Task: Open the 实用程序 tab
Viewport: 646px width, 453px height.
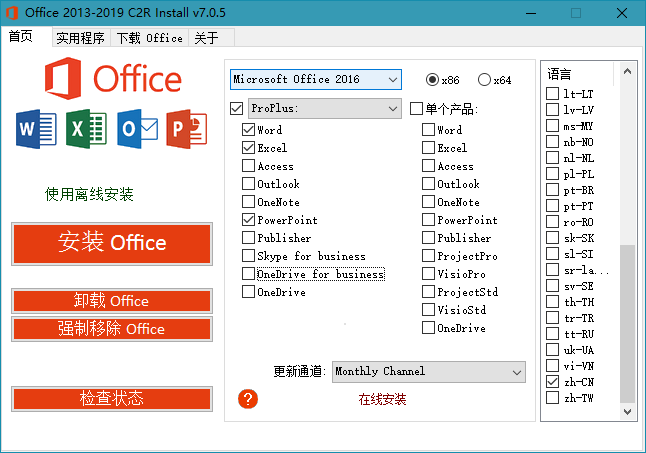Action: (x=80, y=38)
